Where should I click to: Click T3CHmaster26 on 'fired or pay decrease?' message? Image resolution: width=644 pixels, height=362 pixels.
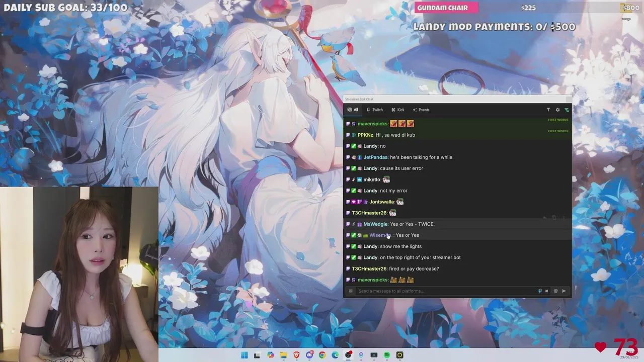coord(369,268)
